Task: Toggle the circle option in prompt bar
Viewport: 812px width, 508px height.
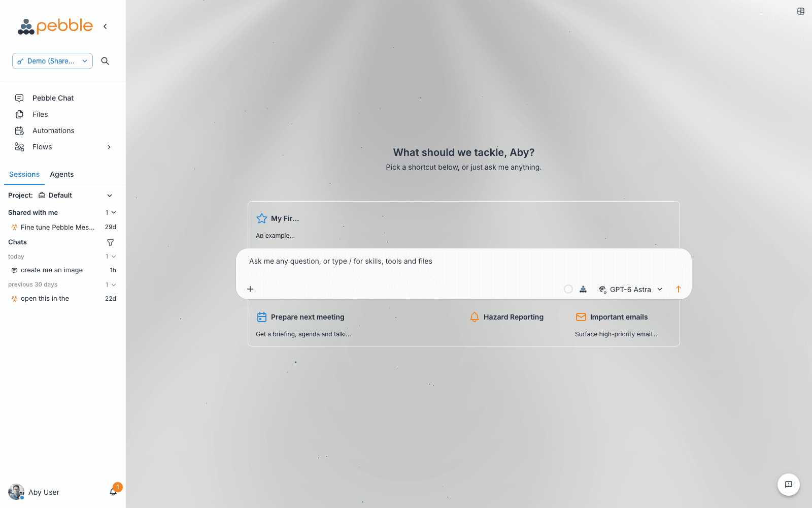Action: coord(568,289)
